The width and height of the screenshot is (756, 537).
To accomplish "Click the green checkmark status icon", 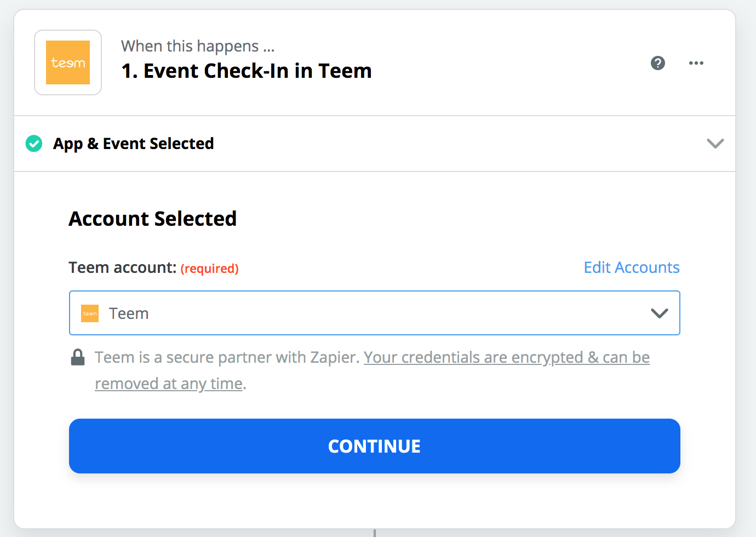I will tap(34, 144).
